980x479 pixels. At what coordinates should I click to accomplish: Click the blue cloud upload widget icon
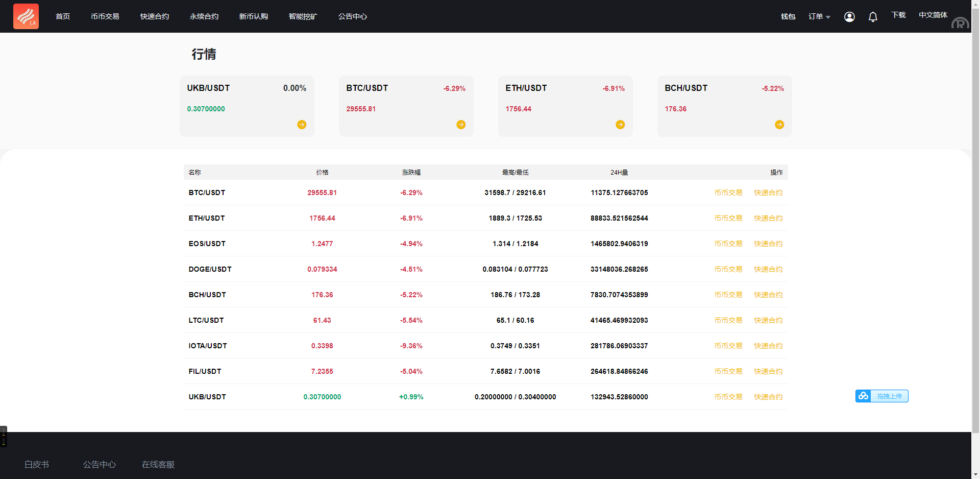[863, 396]
